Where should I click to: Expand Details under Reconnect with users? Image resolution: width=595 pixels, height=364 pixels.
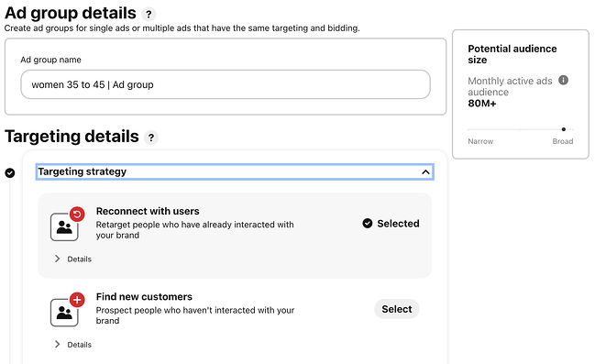73,259
